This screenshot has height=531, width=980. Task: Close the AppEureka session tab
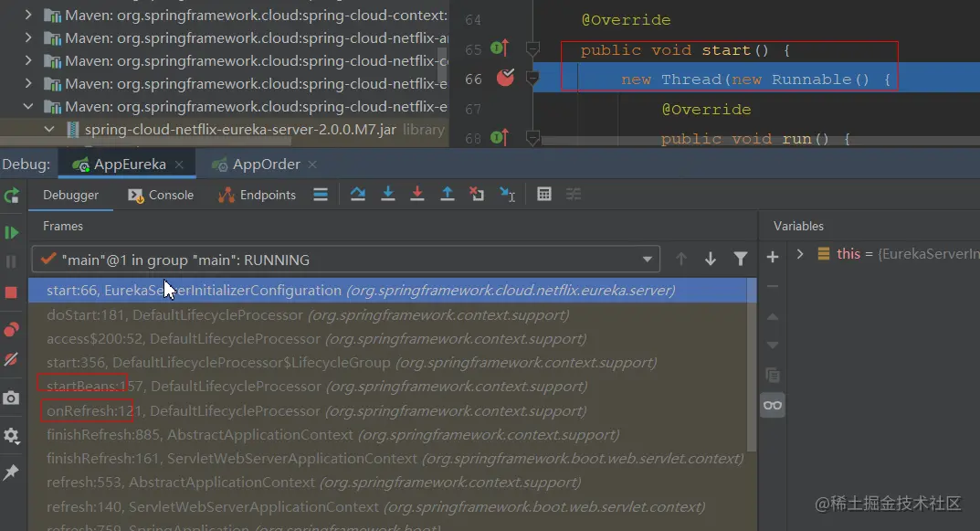point(179,165)
